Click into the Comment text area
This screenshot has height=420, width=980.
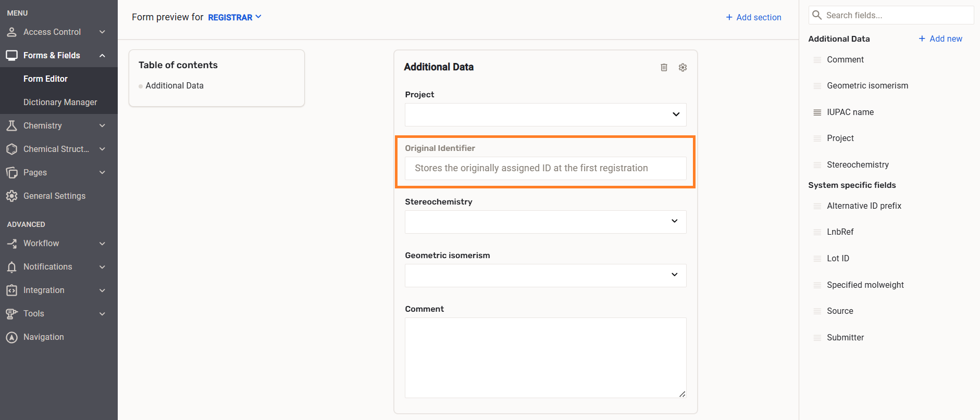[x=545, y=358]
